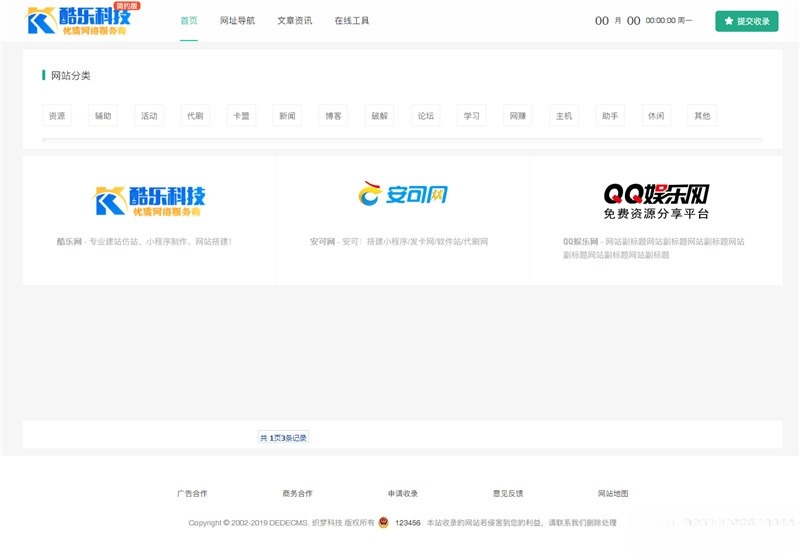The image size is (800, 555).
Task: Click the 提交收录 button
Action: [746, 21]
